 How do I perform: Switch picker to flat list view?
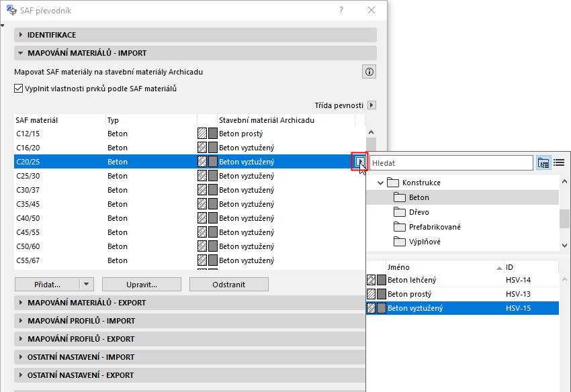click(559, 162)
